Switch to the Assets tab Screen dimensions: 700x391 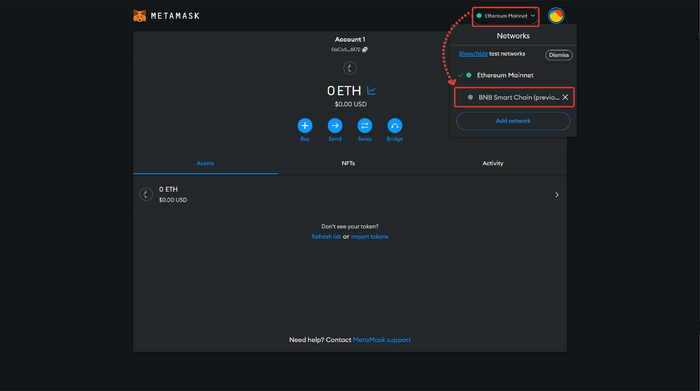click(205, 163)
